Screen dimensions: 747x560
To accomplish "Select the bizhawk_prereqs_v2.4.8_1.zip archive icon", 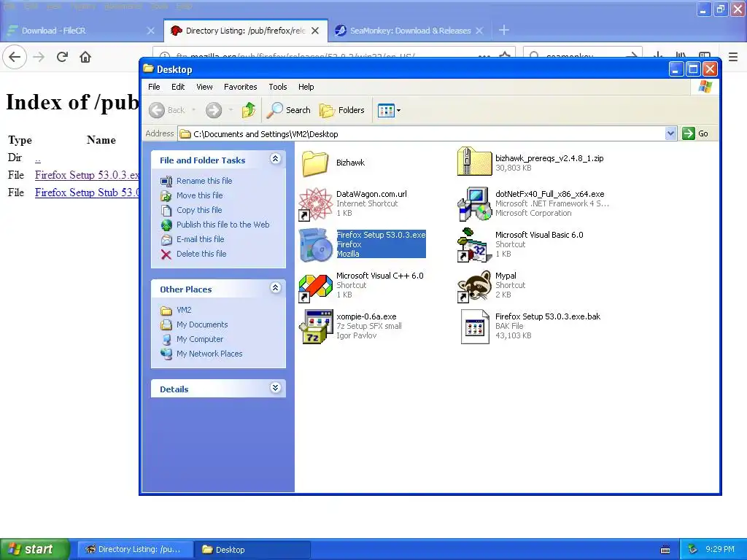I will coord(474,162).
